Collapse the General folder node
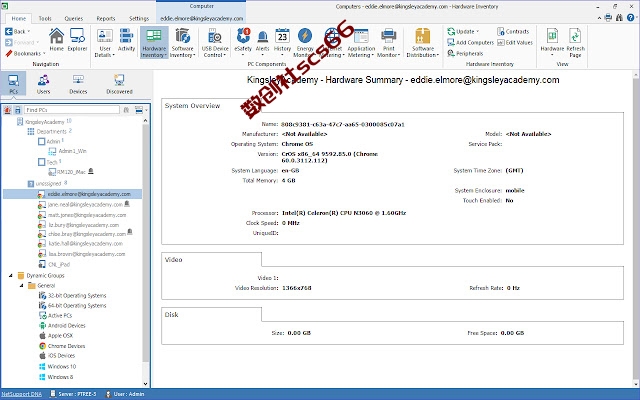 [x=21, y=286]
